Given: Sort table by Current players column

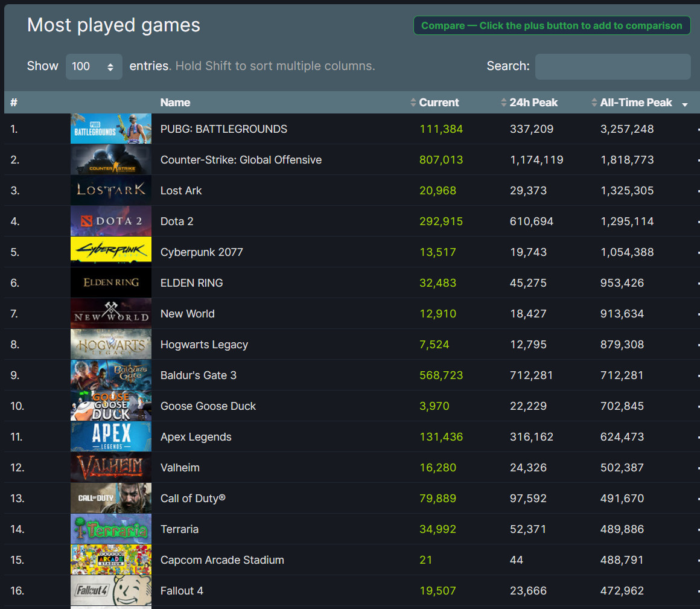Looking at the screenshot, I should tap(439, 103).
